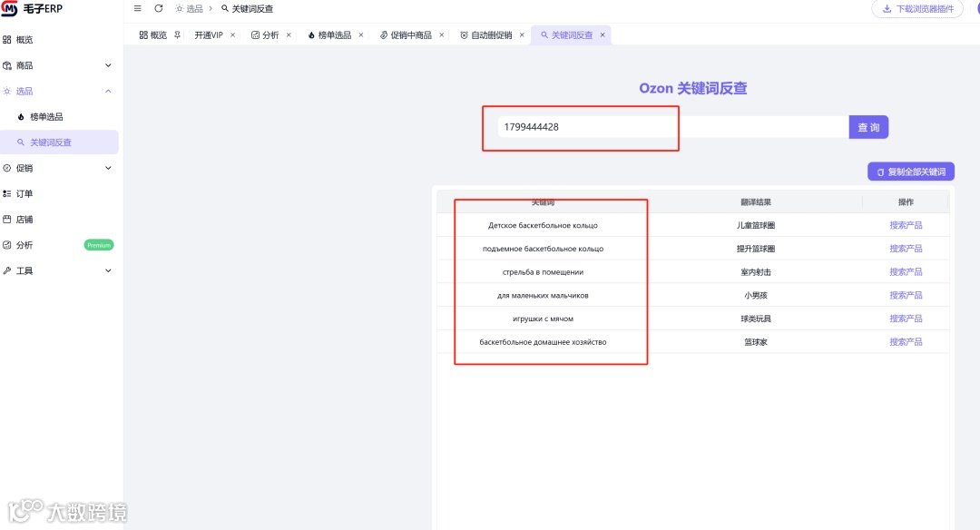Click the Ozon 关键词反查 heading
Image resolution: width=980 pixels, height=530 pixels.
pos(692,88)
